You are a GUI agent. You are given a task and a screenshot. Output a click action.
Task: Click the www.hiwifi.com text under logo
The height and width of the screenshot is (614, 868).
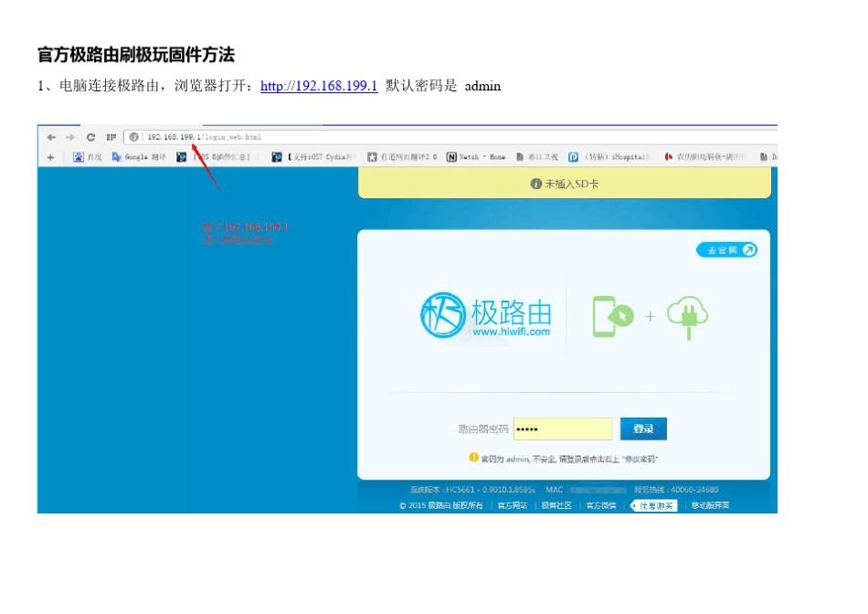click(512, 332)
